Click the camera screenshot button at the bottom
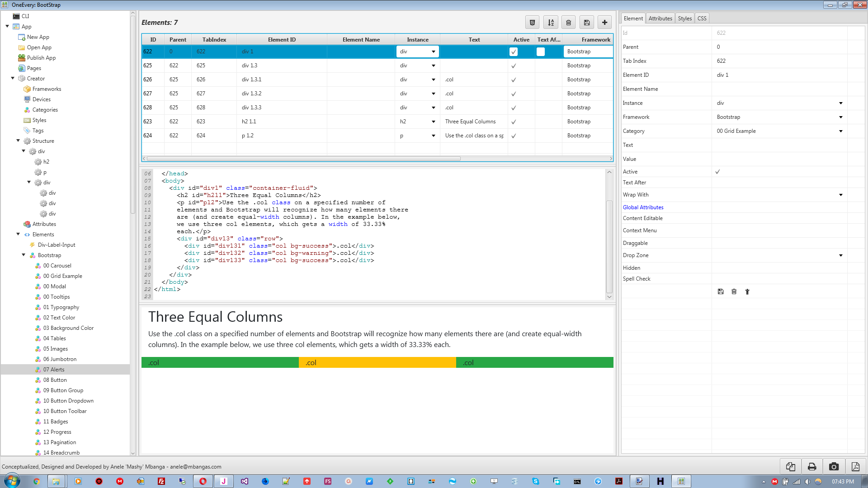The width and height of the screenshot is (868, 488). pos(834,467)
